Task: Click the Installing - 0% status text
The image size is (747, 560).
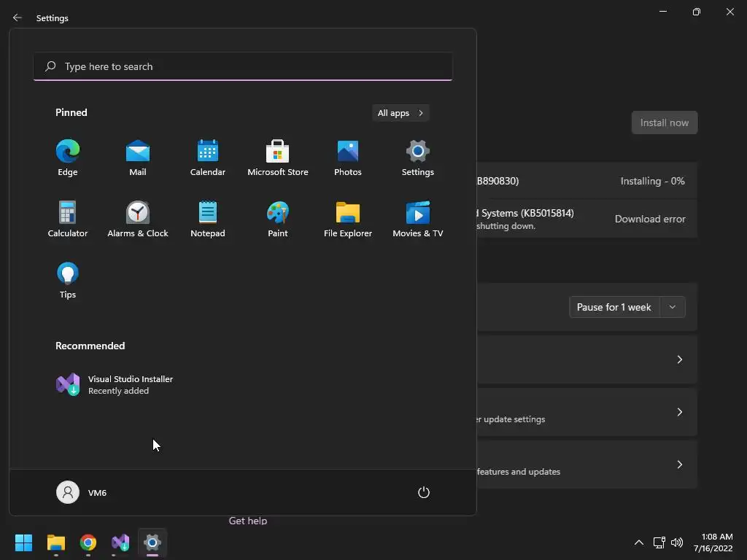Action: 652,181
